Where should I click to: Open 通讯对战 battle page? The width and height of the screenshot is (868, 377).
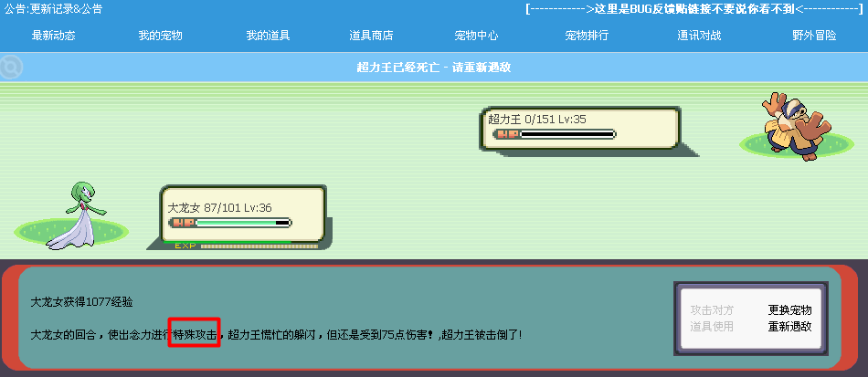coord(699,36)
